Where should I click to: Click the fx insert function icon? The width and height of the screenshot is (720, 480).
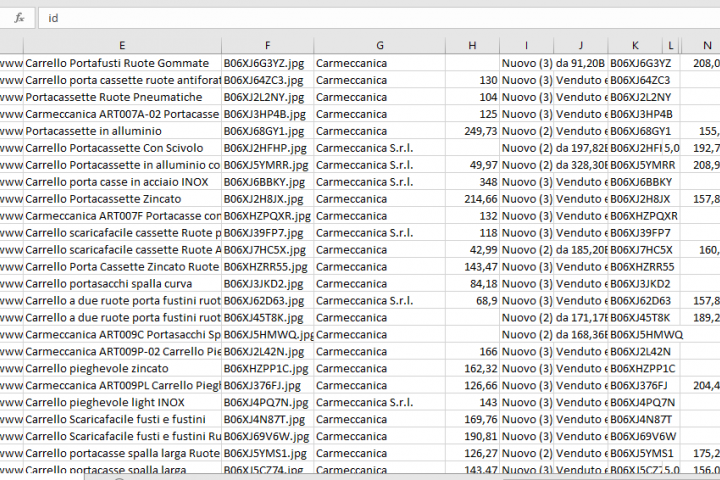click(x=19, y=18)
